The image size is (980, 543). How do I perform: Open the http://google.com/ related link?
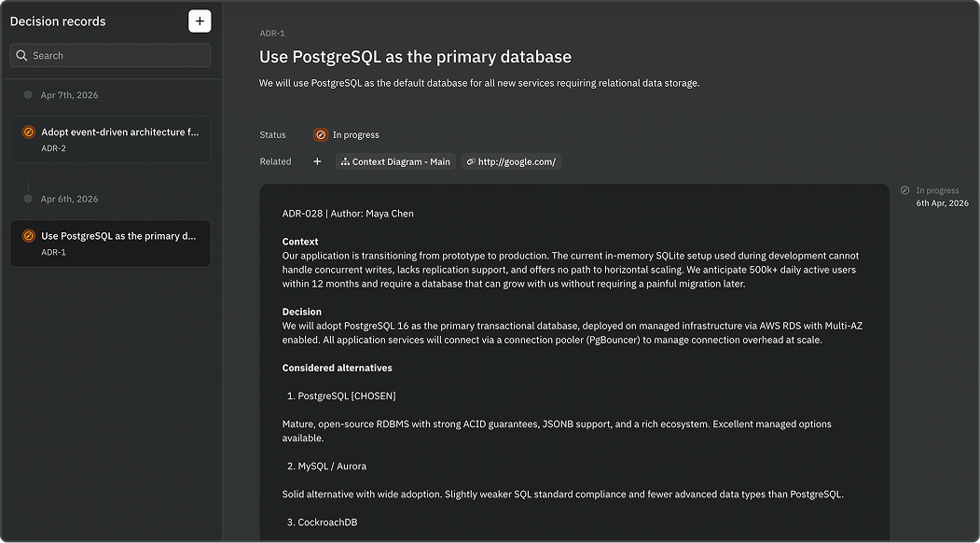[x=511, y=162]
